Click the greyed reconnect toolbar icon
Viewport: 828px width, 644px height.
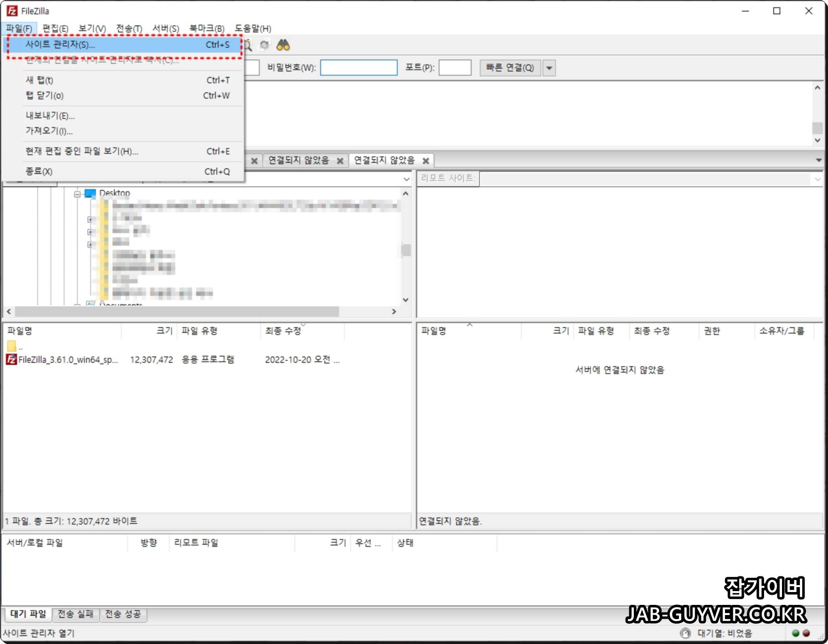264,45
